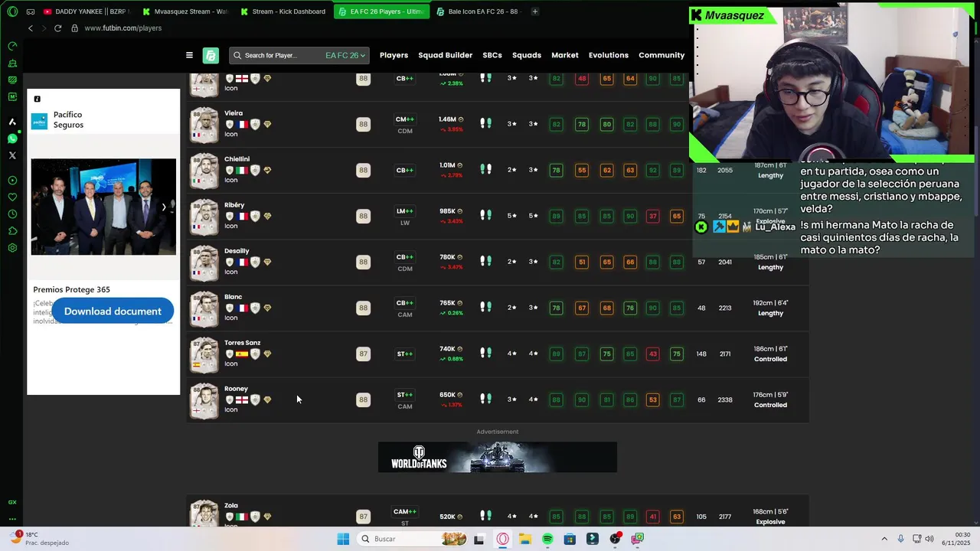Click Vieira's 1.46M price
Image resolution: width=980 pixels, height=551 pixels.
[451, 119]
